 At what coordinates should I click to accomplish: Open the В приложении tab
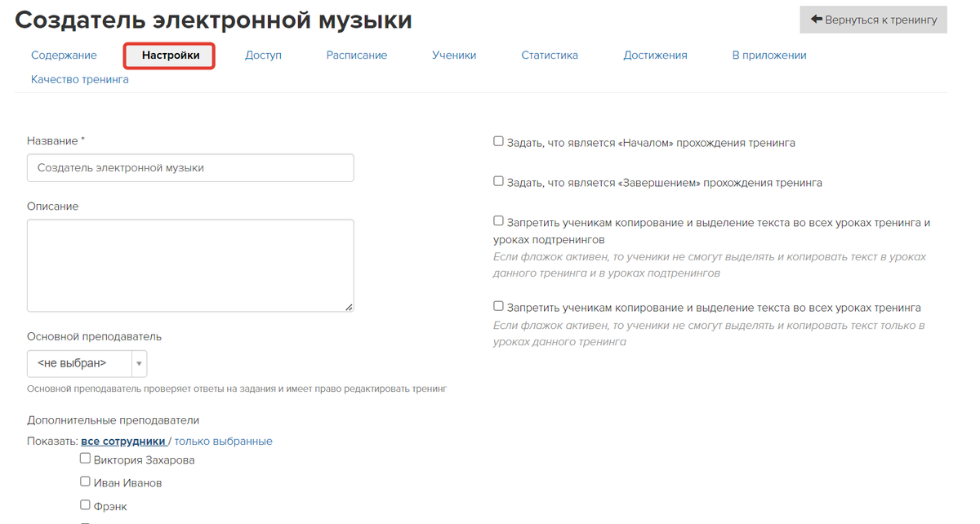click(769, 56)
